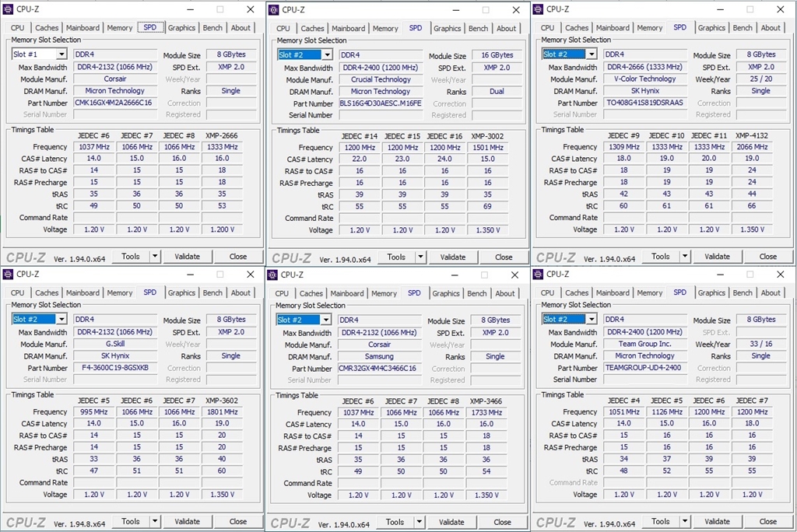797x532 pixels.
Task: Open About tab in CMR32GX4M4C3466C16 window
Action: [504, 293]
